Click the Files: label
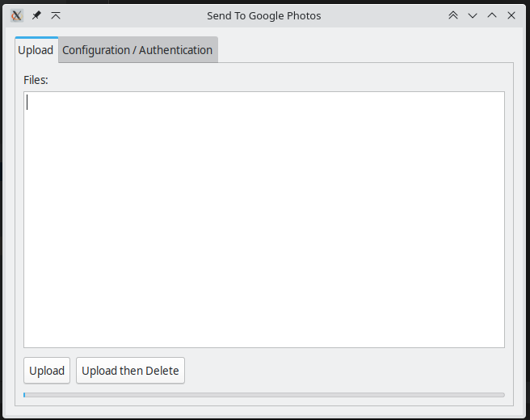Viewport: 530px width, 420px height. 36,80
